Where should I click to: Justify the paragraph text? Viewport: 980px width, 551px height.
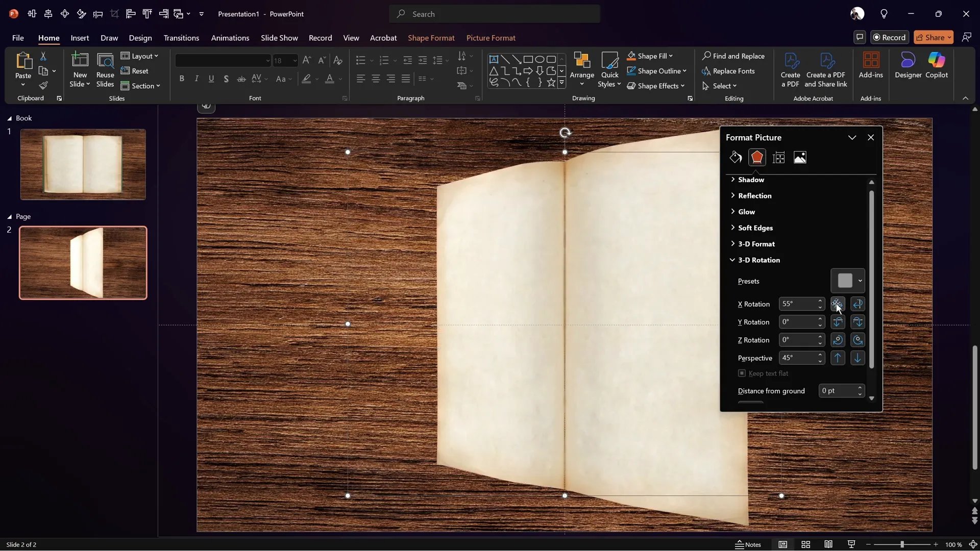[x=406, y=79]
